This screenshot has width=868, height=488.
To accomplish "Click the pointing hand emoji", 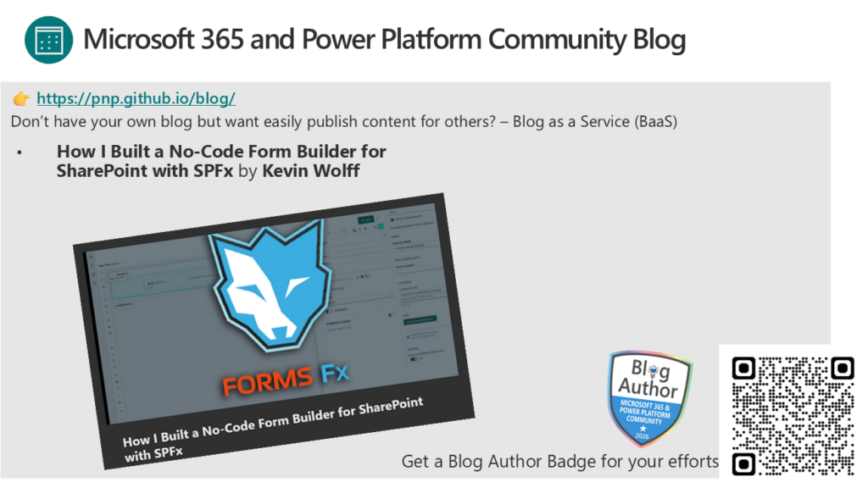I will (x=21, y=98).
